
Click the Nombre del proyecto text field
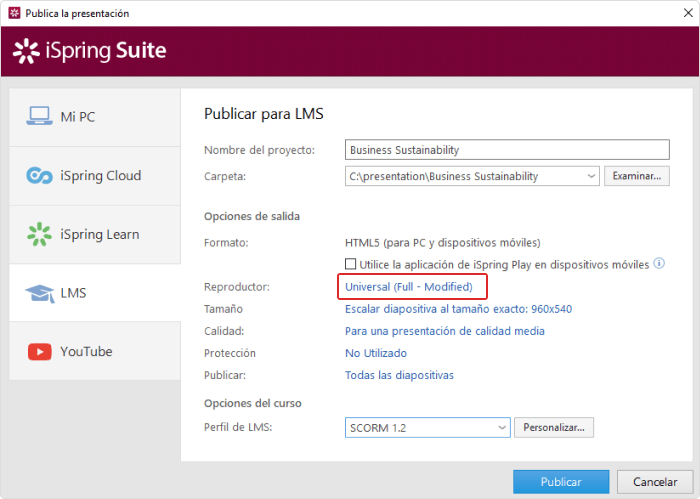click(507, 150)
